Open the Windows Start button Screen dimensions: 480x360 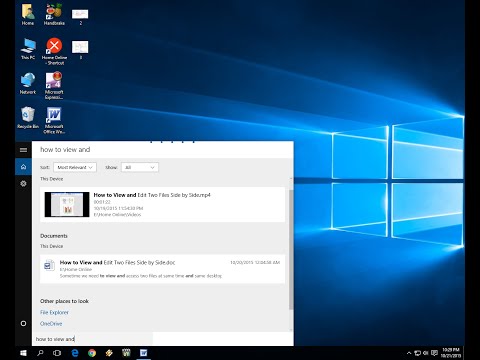pos(23,353)
